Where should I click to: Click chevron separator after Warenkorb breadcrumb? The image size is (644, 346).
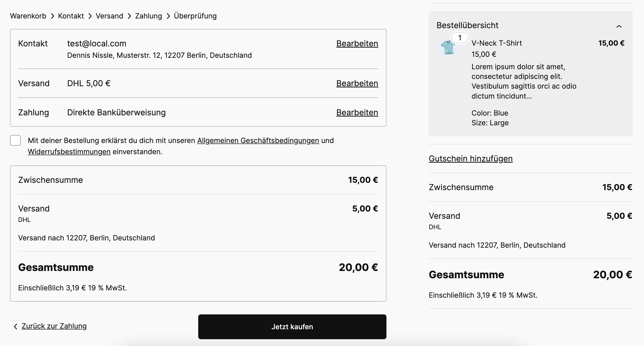52,16
